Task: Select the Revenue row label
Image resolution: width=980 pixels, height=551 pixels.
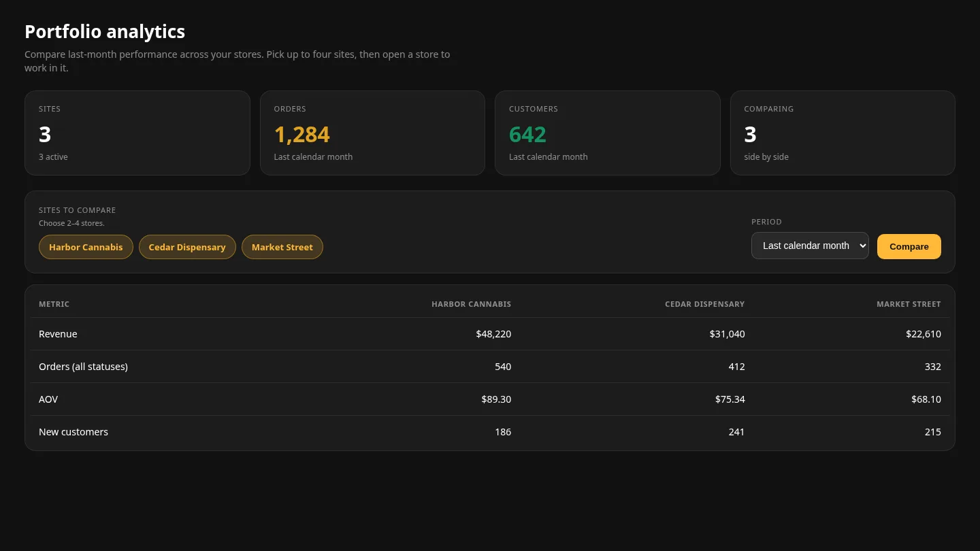Action: tap(58, 334)
